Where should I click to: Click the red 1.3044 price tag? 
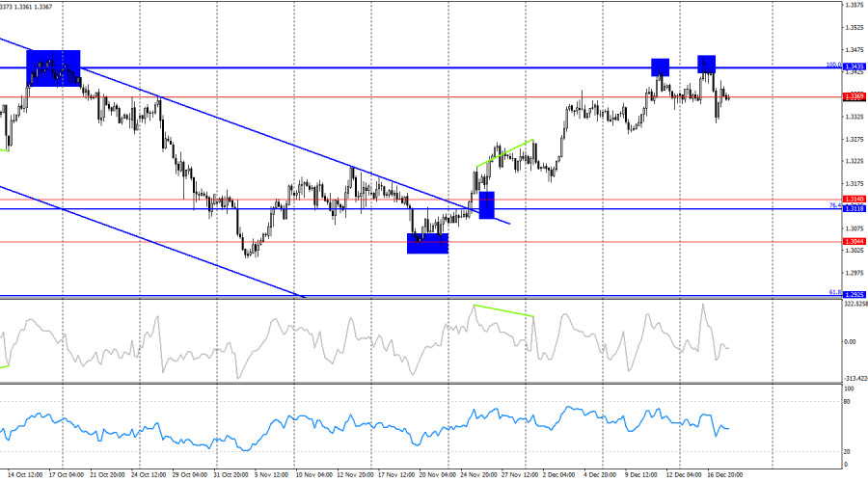(x=853, y=241)
